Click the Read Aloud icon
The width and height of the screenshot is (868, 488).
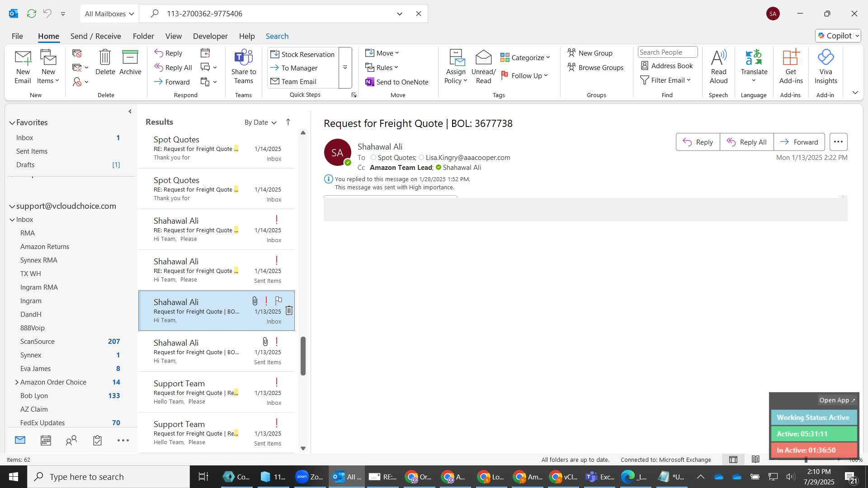coord(718,66)
